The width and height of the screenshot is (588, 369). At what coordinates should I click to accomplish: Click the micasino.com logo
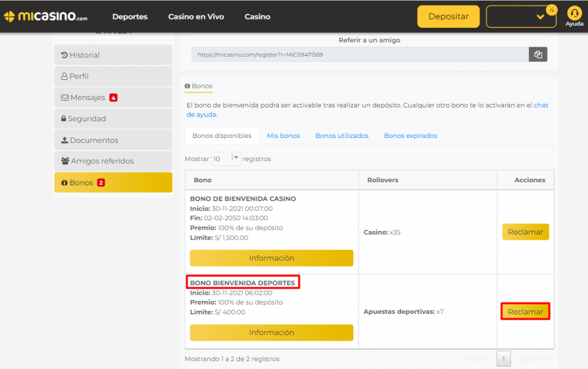pos(45,17)
